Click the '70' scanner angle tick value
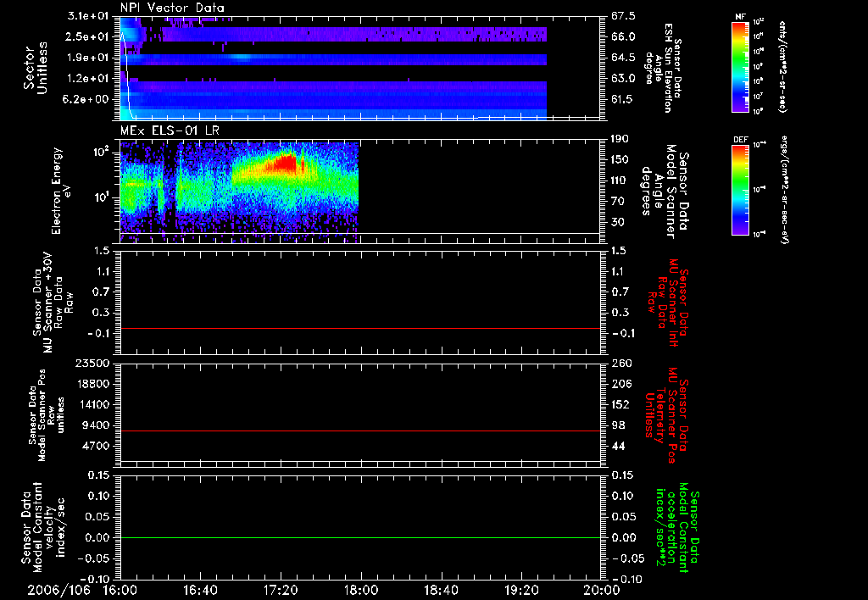 tap(617, 201)
